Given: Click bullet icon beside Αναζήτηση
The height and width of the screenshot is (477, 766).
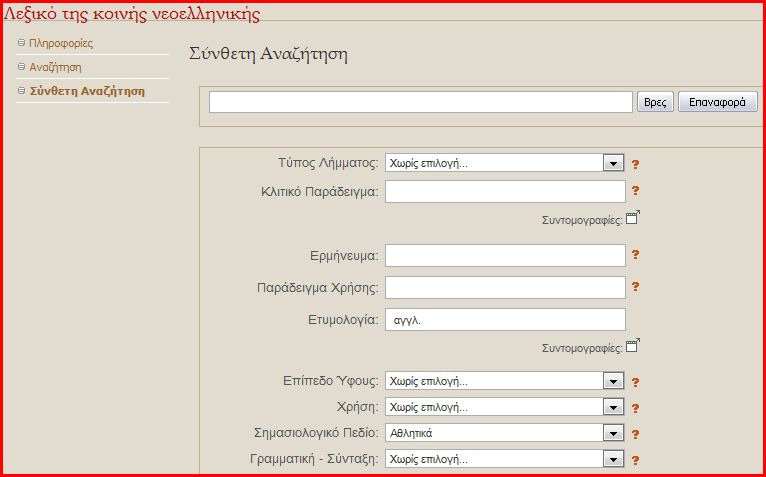Looking at the screenshot, I should click(21, 66).
